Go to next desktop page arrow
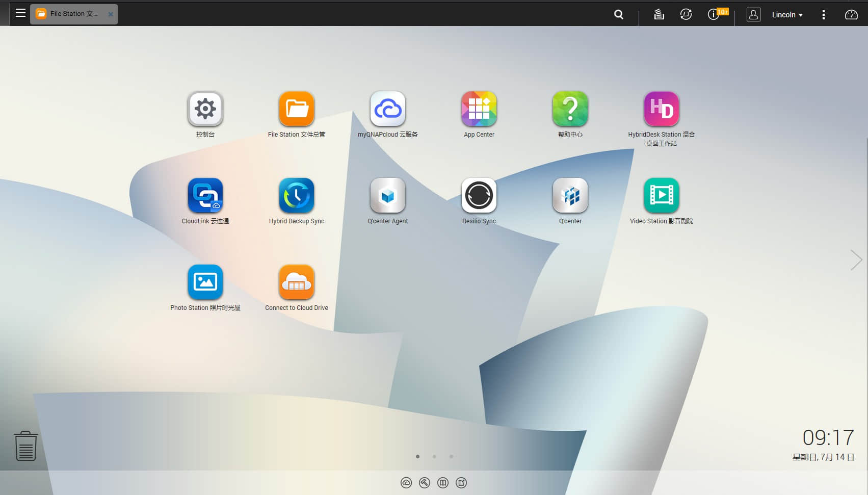This screenshot has width=868, height=495. coord(856,260)
